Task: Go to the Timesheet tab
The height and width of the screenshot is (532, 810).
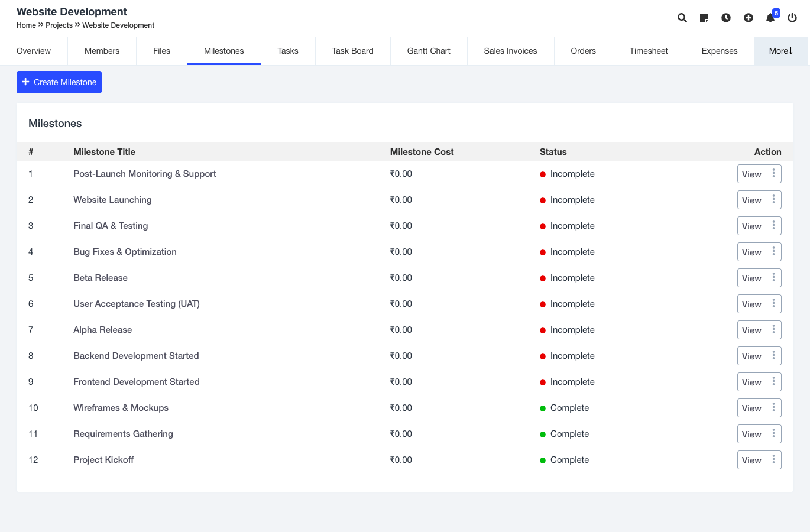Action: click(649, 51)
